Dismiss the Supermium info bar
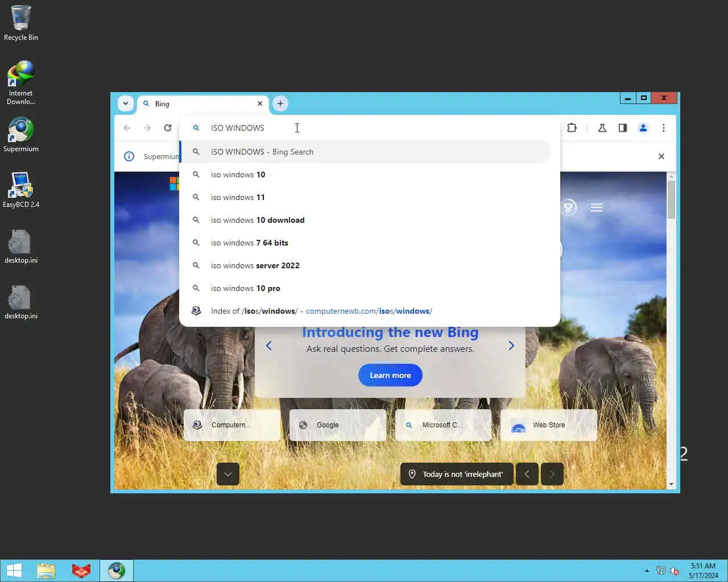 pyautogui.click(x=661, y=156)
